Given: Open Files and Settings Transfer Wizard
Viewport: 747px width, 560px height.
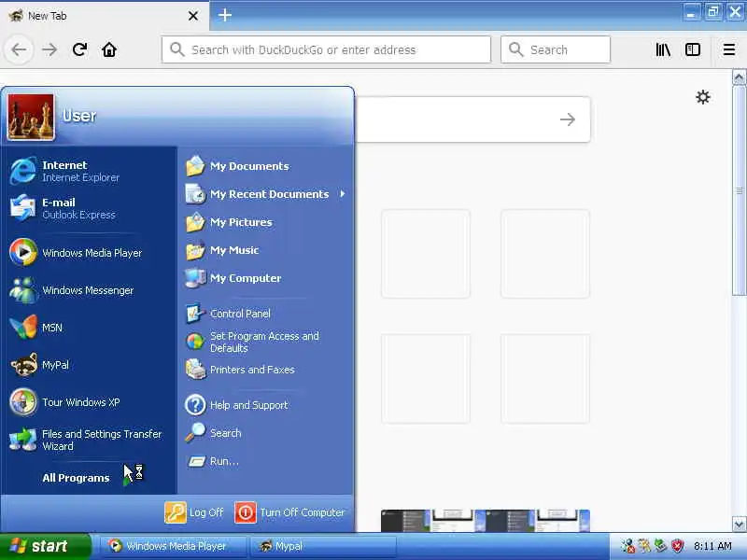Looking at the screenshot, I should click(x=89, y=440).
